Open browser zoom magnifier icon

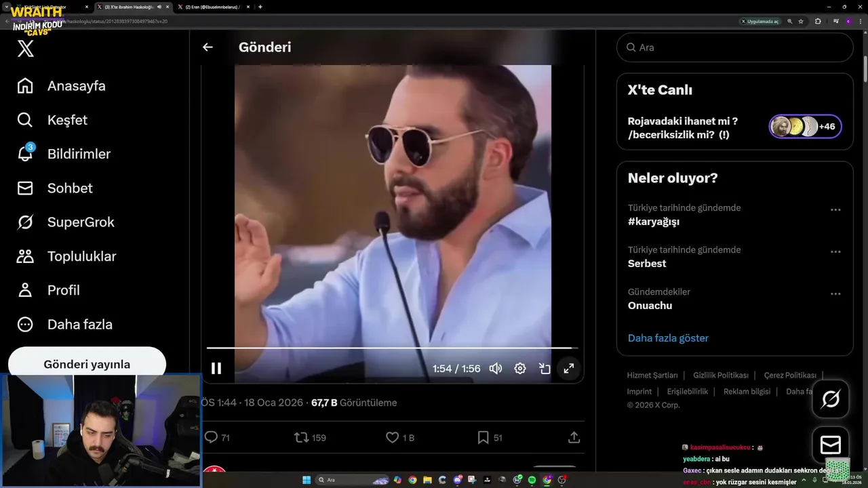(x=789, y=22)
